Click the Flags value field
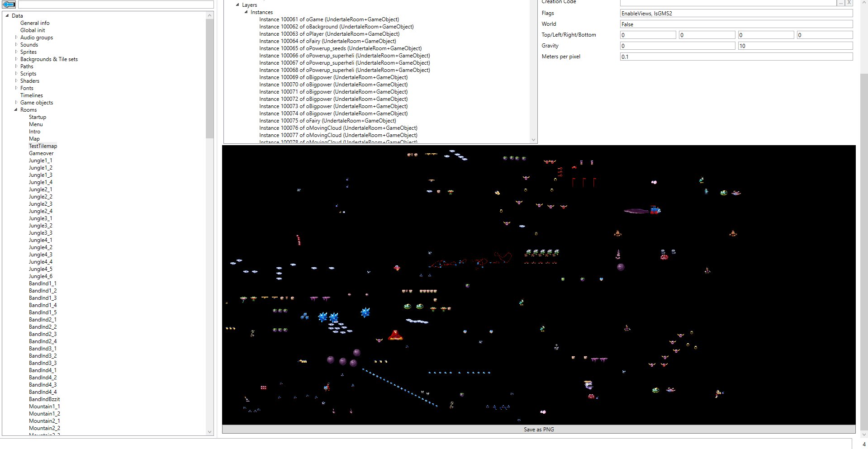Viewport: 868px width, 449px height. (736, 13)
